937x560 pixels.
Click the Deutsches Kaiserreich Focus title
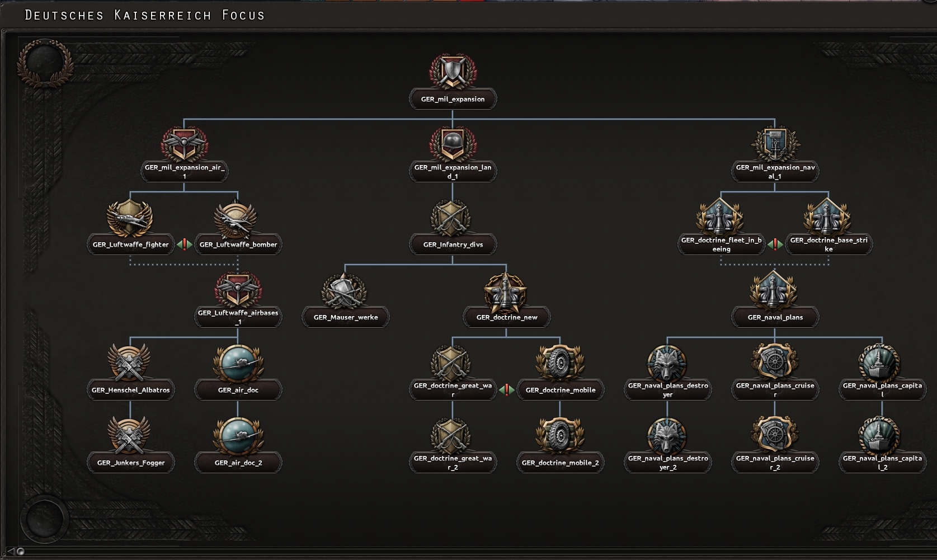click(x=145, y=15)
